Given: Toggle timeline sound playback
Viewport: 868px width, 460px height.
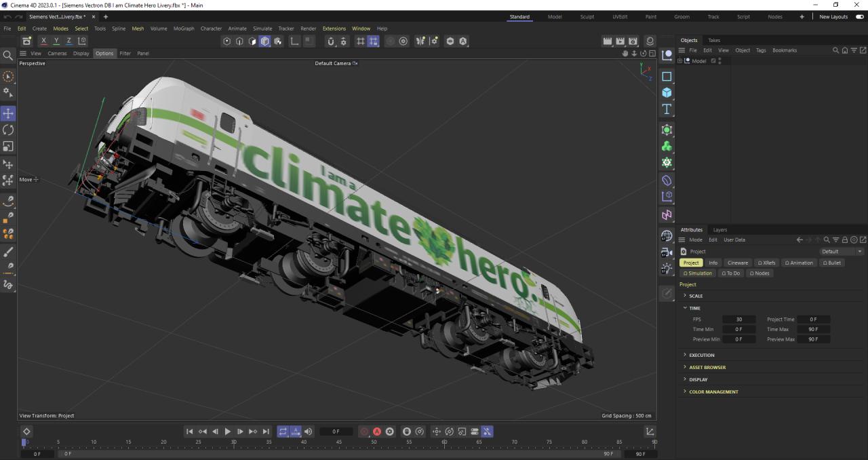Looking at the screenshot, I should click(x=309, y=432).
